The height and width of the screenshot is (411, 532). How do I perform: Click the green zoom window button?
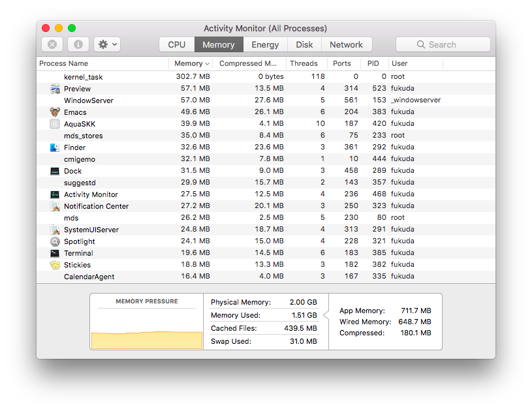point(72,28)
